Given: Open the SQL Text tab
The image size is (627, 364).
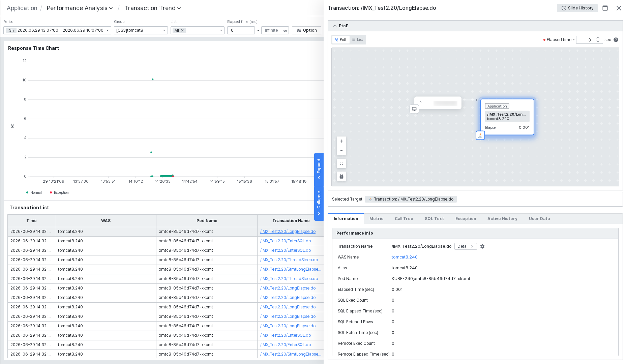Looking at the screenshot, I should click(x=434, y=219).
